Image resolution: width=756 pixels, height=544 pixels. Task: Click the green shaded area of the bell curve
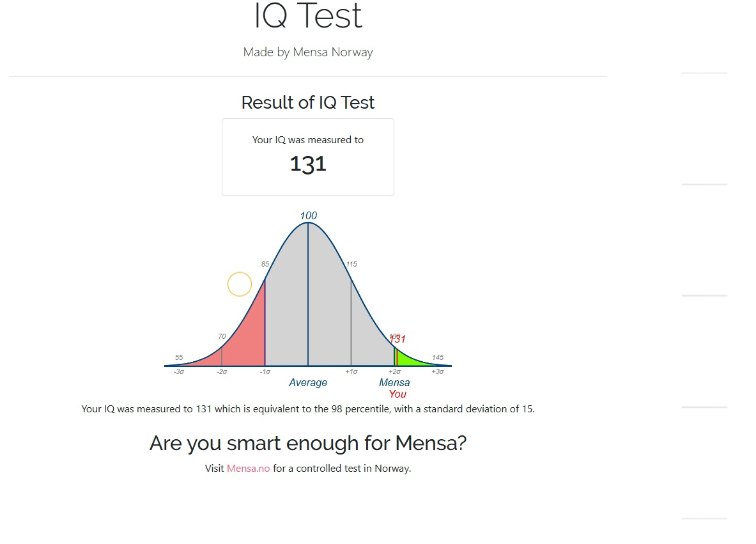pos(408,359)
